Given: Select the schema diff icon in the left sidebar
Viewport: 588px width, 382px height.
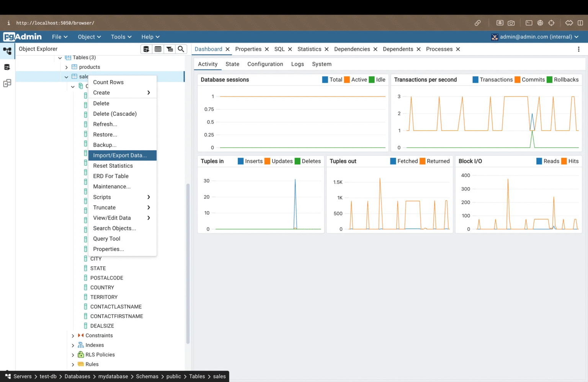Looking at the screenshot, I should [x=7, y=83].
